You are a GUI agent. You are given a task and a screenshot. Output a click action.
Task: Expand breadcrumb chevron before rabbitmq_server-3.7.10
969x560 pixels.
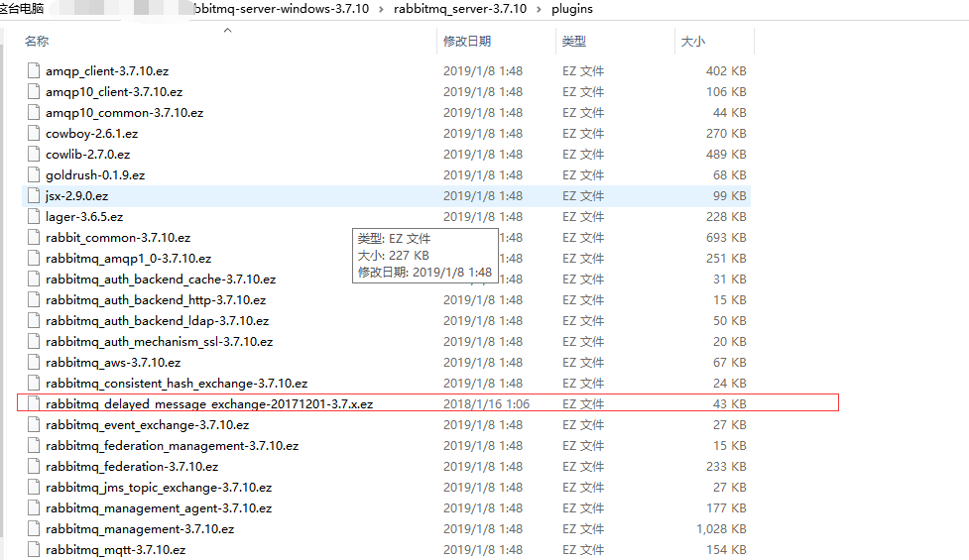point(381,9)
